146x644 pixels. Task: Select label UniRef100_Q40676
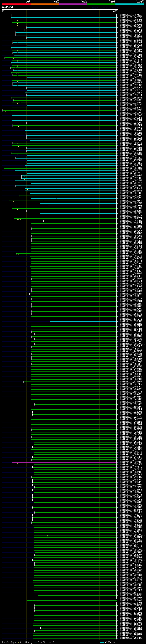tap(131, 419)
